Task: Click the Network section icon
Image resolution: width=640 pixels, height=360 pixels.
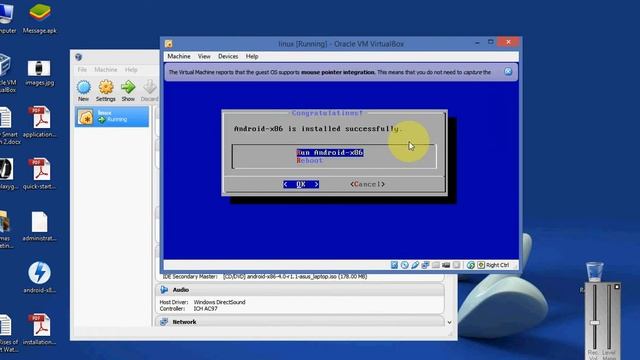Action: 164,322
